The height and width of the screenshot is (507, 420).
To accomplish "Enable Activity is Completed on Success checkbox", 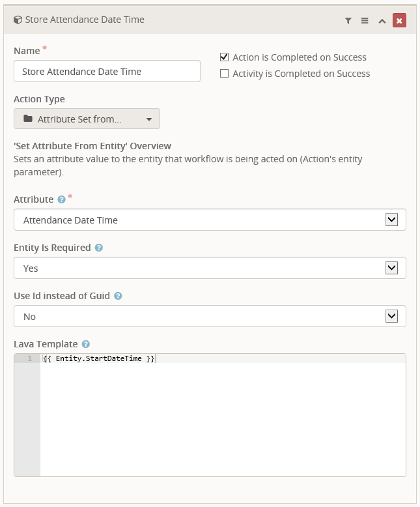I will pos(225,74).
